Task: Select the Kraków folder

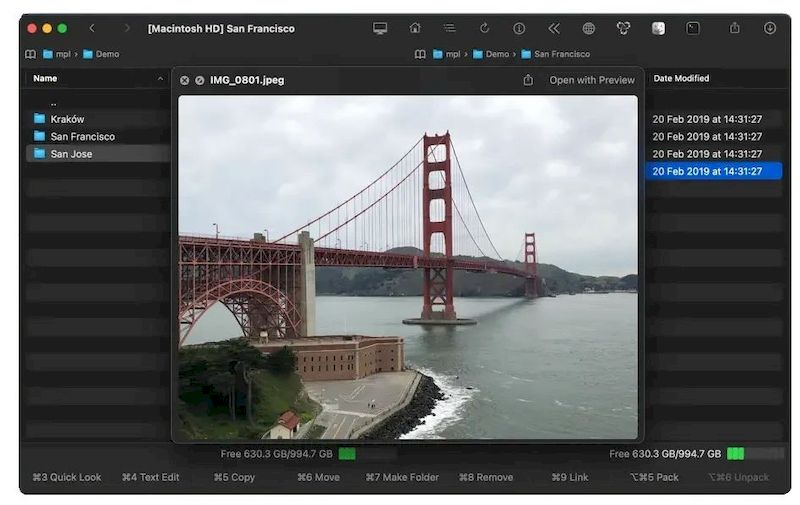Action: 67,119
